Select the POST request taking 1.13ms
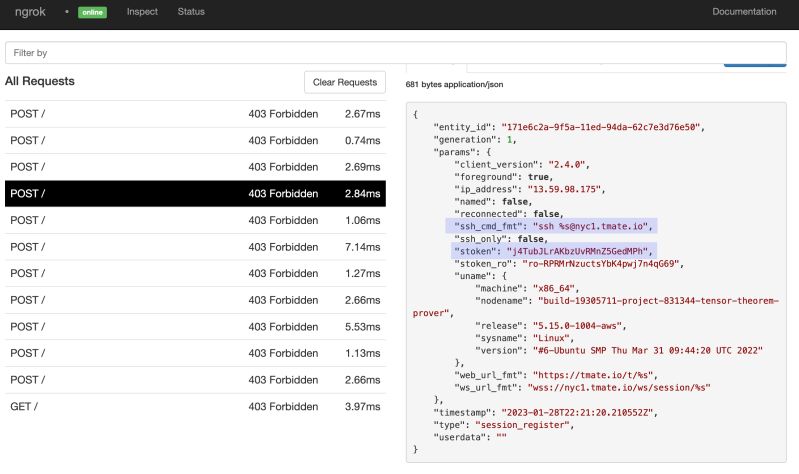The width and height of the screenshot is (799, 474). 195,353
